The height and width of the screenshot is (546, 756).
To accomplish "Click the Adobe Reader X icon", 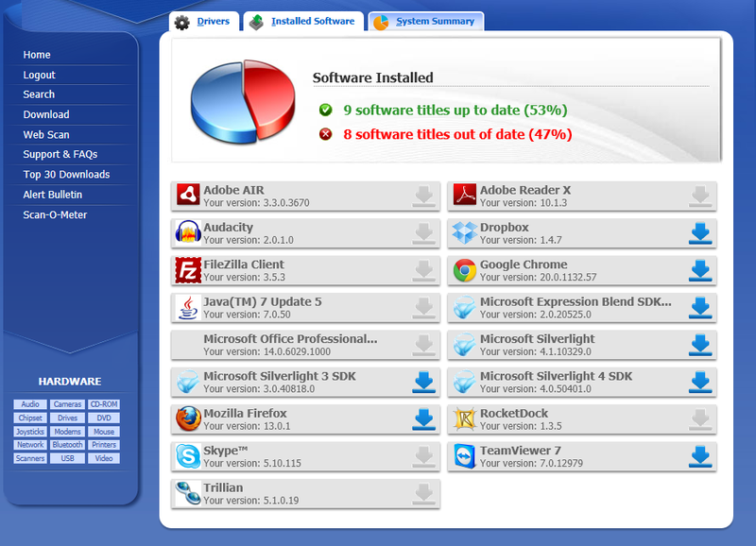I will pyautogui.click(x=465, y=196).
